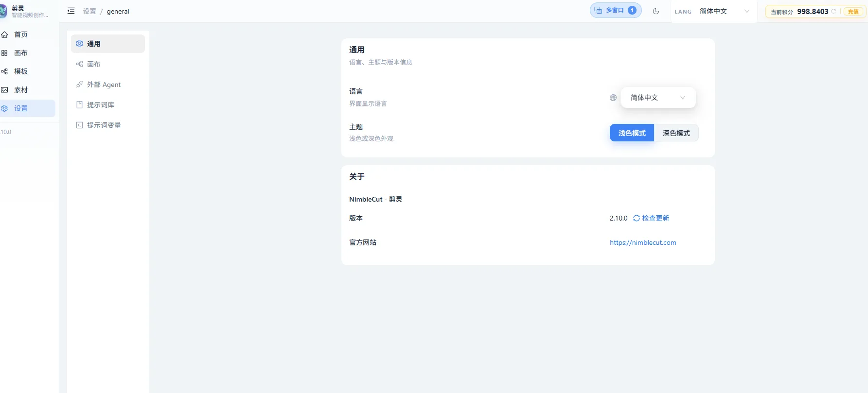Open the 语言 简体中文 select box
The image size is (868, 393).
(658, 98)
